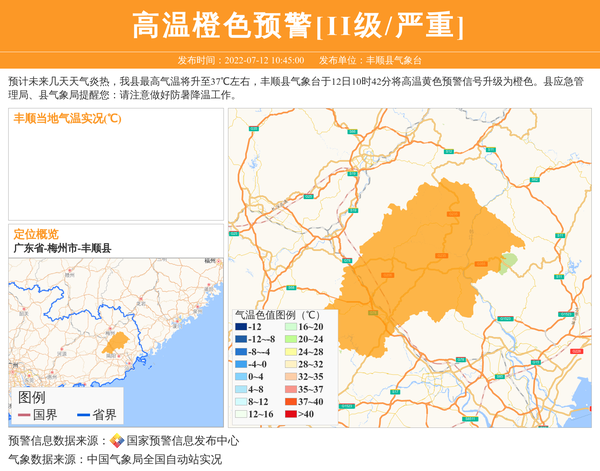Select the -12 dark blue legend swatch
Viewport: 600px width, 471px height.
click(242, 327)
